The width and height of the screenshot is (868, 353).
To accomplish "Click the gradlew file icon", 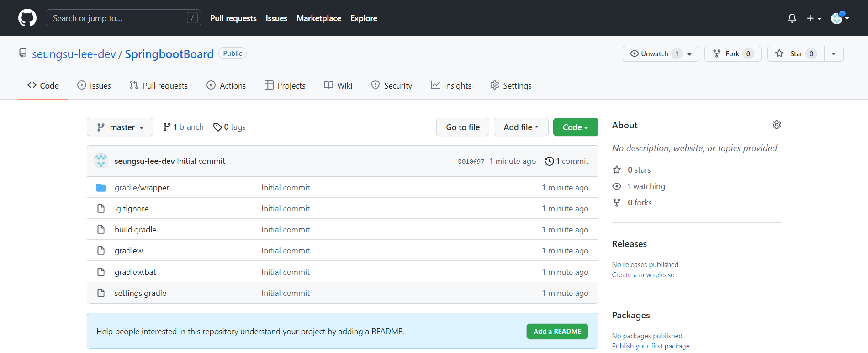I will coord(101,251).
